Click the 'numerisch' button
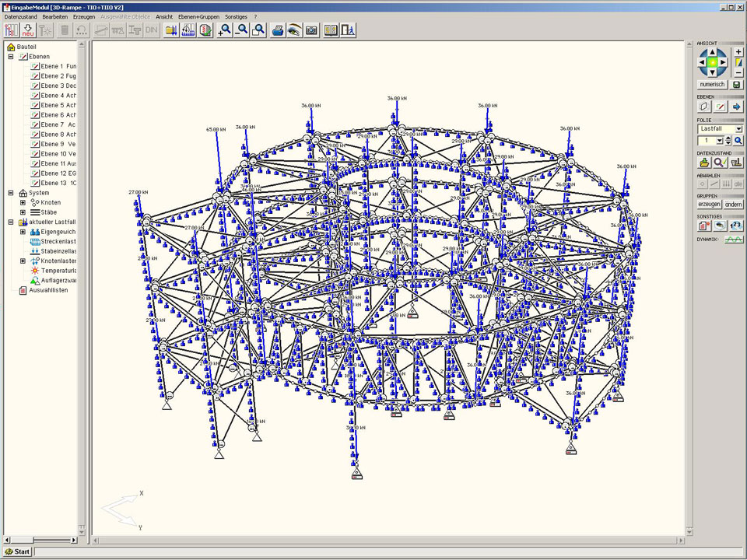Viewport: 747px width, 560px height. pos(712,84)
